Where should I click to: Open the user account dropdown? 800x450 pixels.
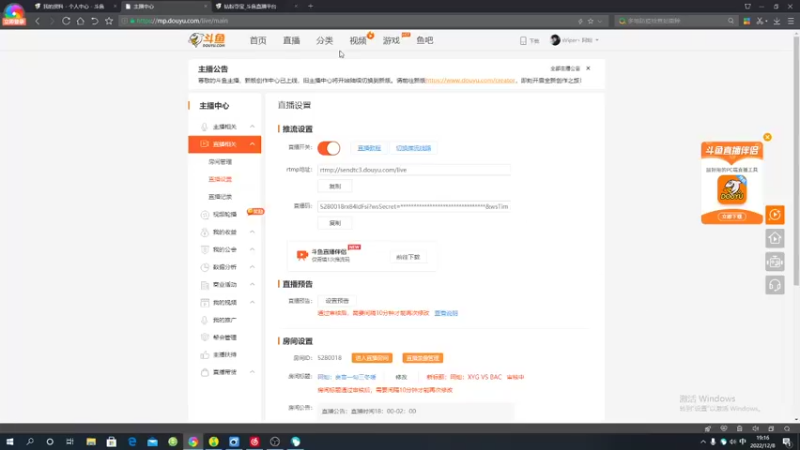point(574,40)
